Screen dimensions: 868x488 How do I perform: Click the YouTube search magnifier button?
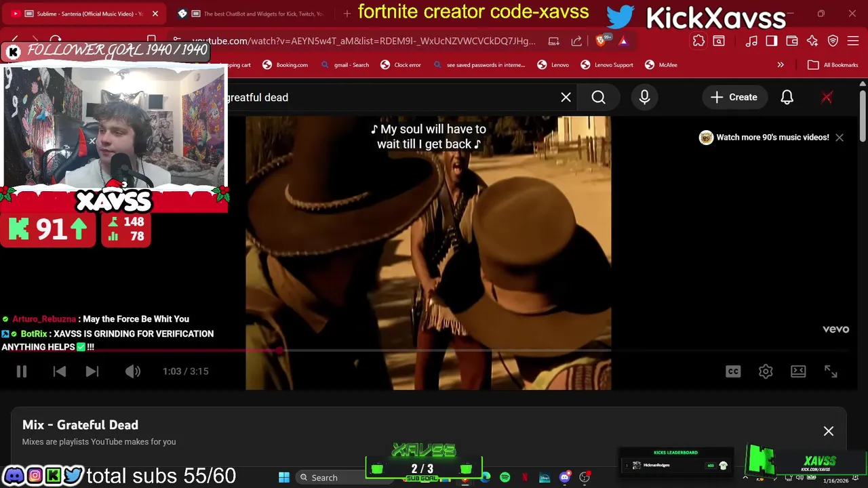point(598,98)
